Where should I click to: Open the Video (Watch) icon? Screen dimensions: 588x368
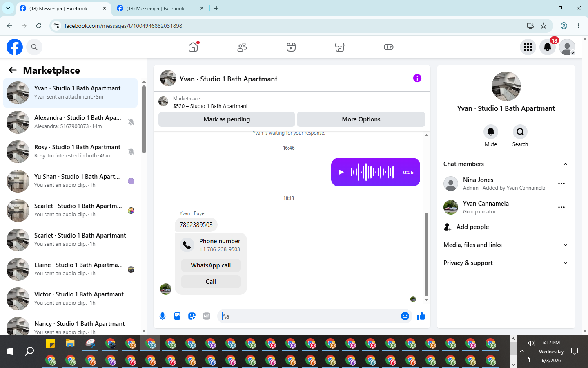click(x=291, y=47)
